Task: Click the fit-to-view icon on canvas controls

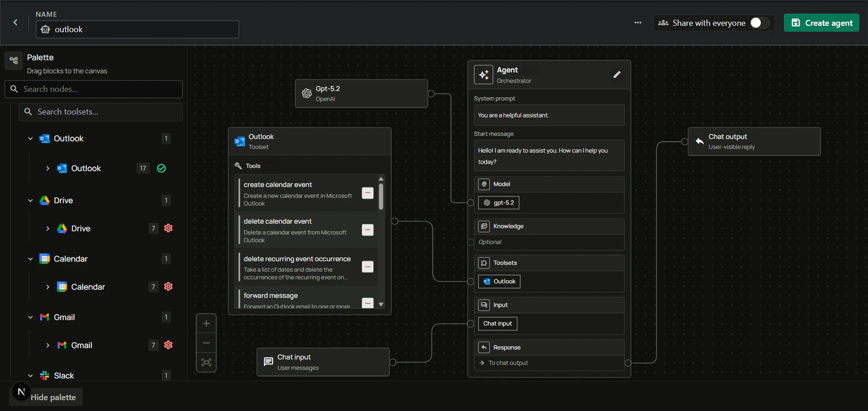Action: 206,363
